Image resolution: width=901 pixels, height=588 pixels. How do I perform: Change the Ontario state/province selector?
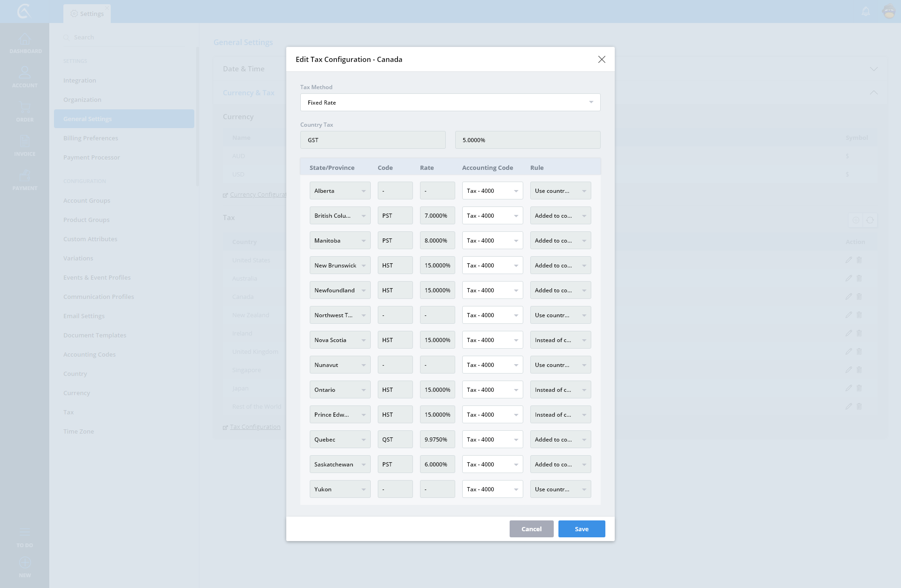click(x=340, y=390)
